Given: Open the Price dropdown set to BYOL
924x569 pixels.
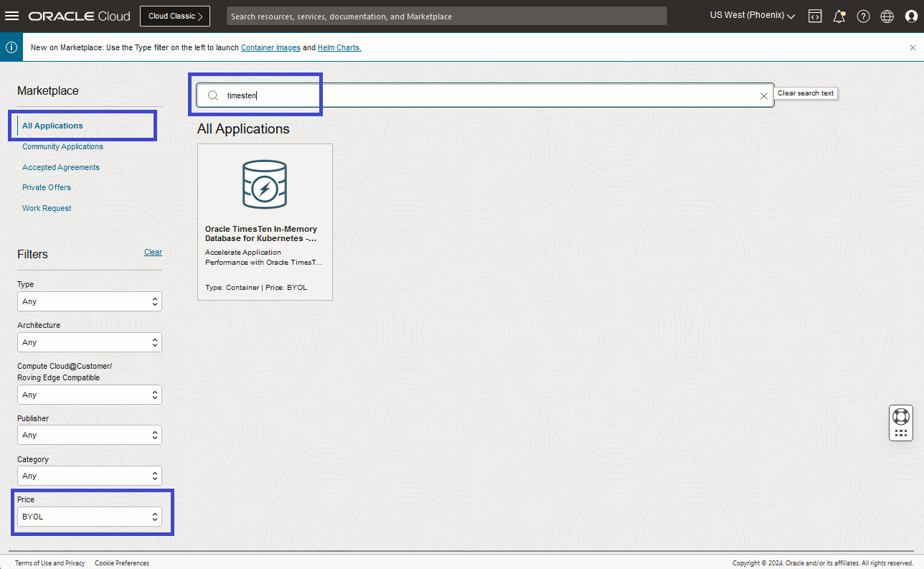Looking at the screenshot, I should [x=90, y=517].
